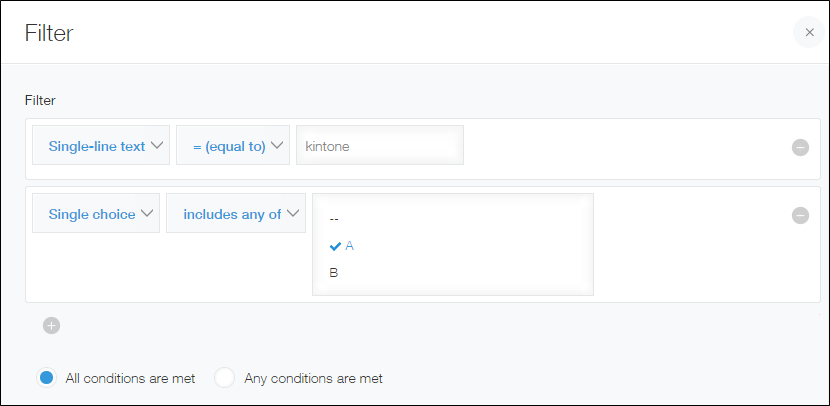Click the chevron arrow next to equal to
The image size is (830, 406).
(x=277, y=146)
